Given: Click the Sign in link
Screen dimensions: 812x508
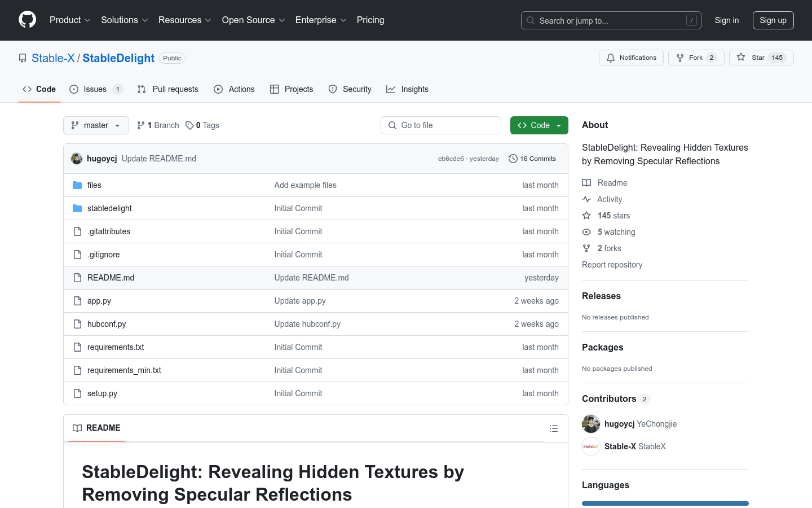Looking at the screenshot, I should (727, 20).
